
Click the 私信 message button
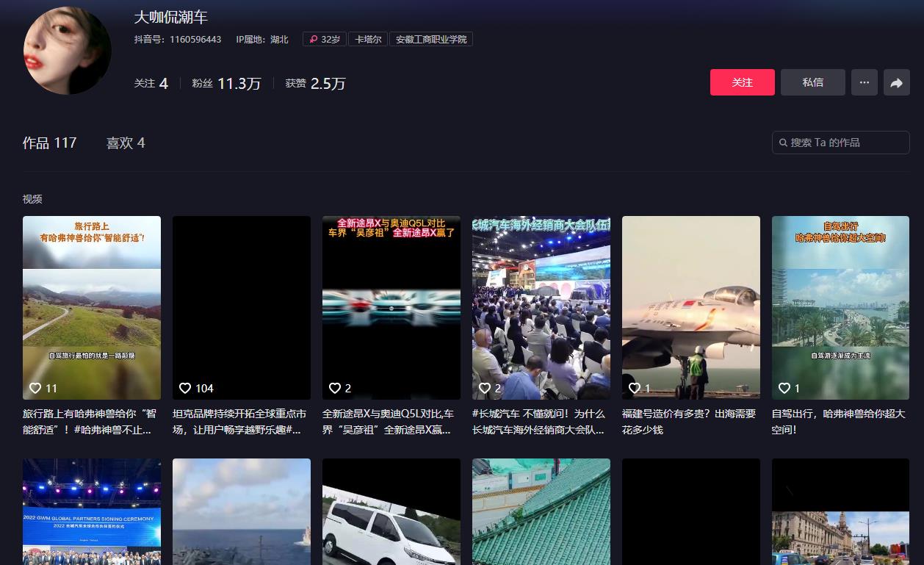point(813,82)
